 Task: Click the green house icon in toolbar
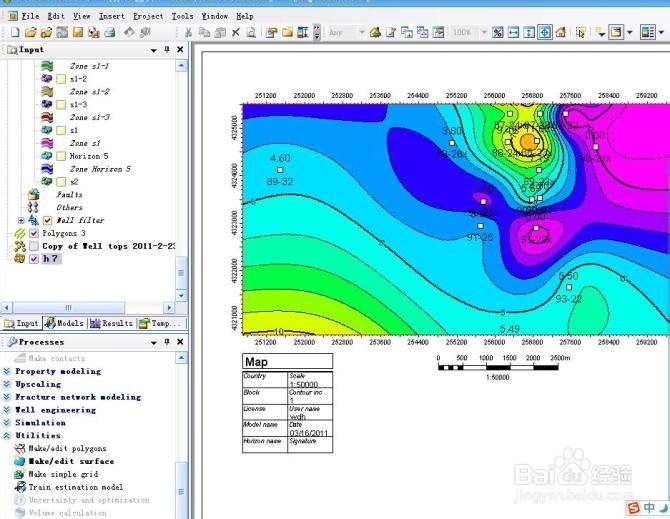(375, 32)
